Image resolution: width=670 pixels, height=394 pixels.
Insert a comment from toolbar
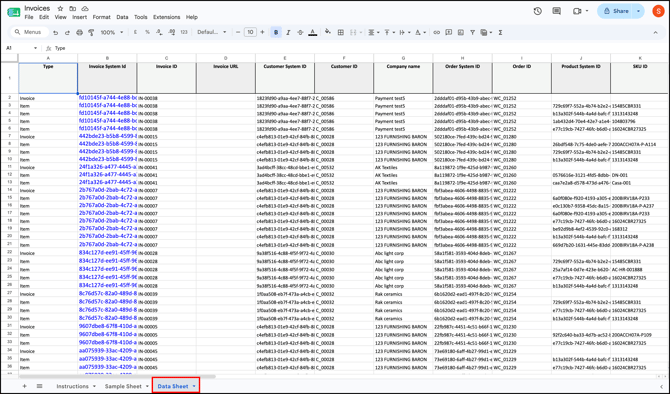click(x=449, y=32)
